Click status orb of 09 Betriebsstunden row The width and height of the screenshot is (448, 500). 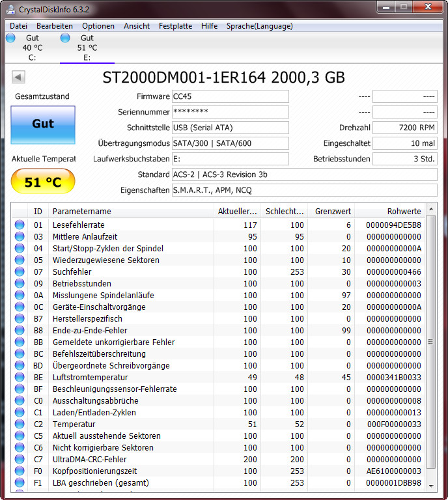pyautogui.click(x=20, y=283)
